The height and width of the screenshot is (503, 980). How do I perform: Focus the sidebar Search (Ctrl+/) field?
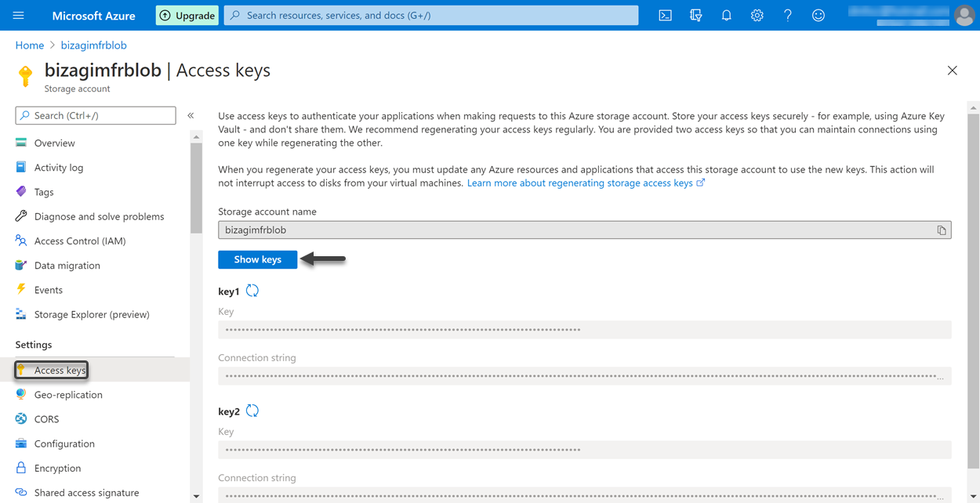coord(96,115)
